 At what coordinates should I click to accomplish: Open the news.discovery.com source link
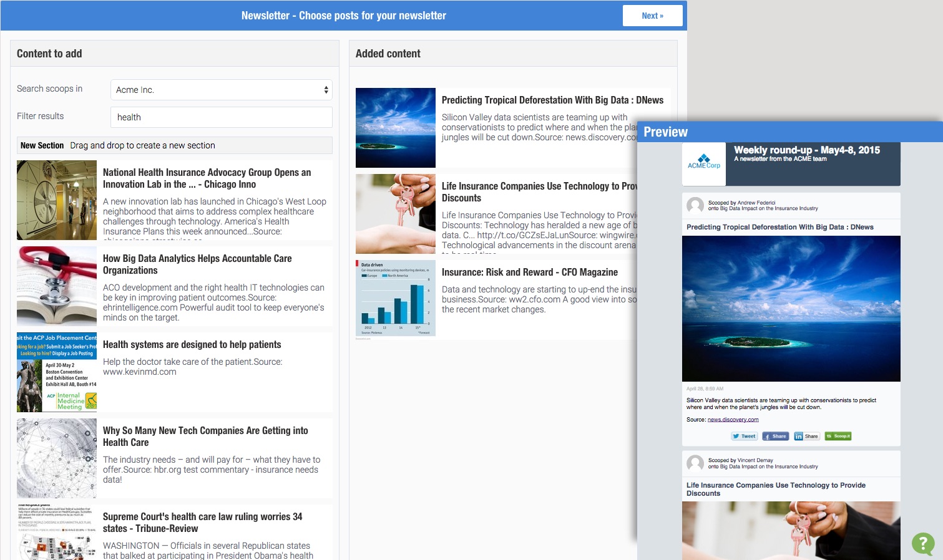(x=733, y=420)
